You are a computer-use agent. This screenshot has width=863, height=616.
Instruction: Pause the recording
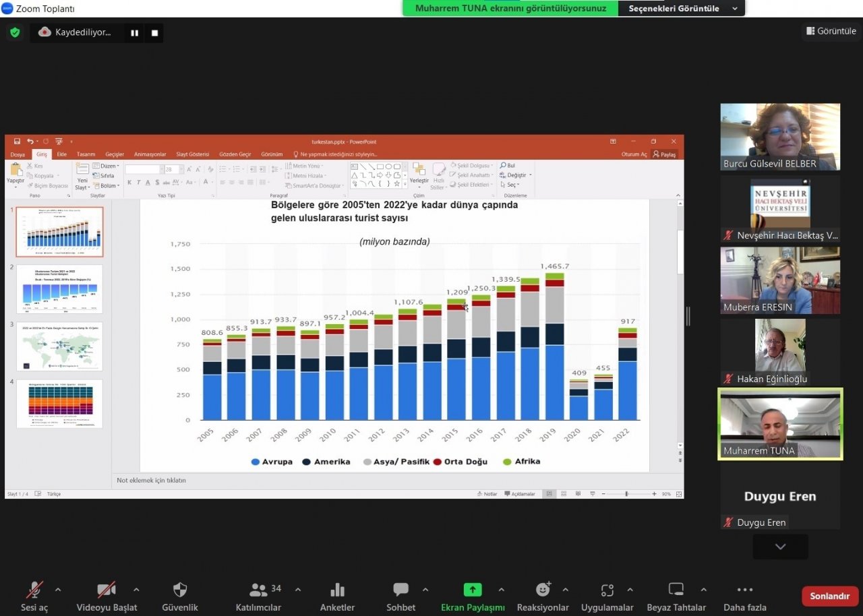135,32
